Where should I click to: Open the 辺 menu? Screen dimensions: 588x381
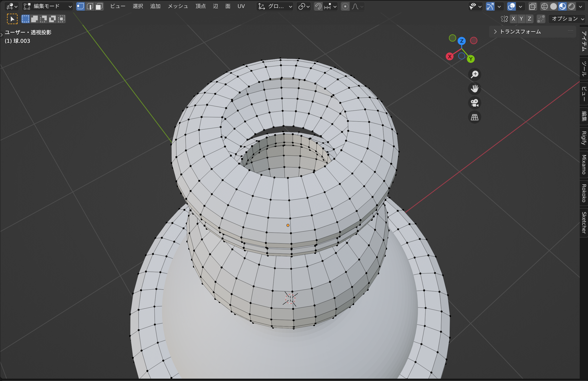point(216,6)
